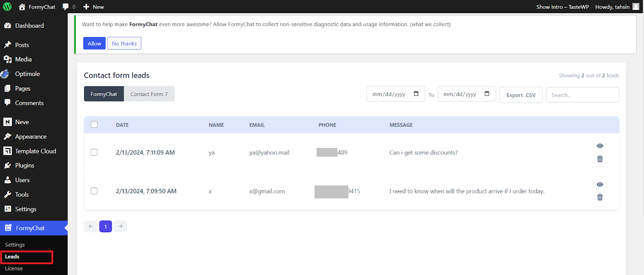
Task: Click the MESSAGE column header
Action: (401, 125)
